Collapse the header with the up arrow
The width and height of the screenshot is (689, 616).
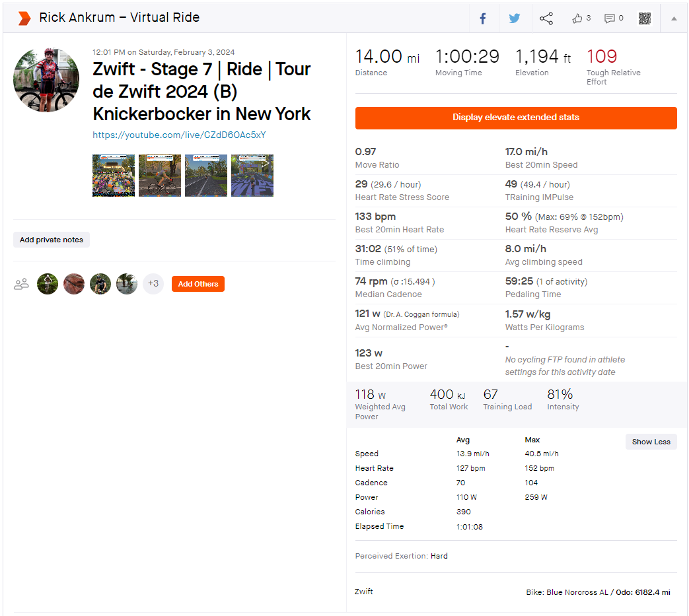coord(674,18)
